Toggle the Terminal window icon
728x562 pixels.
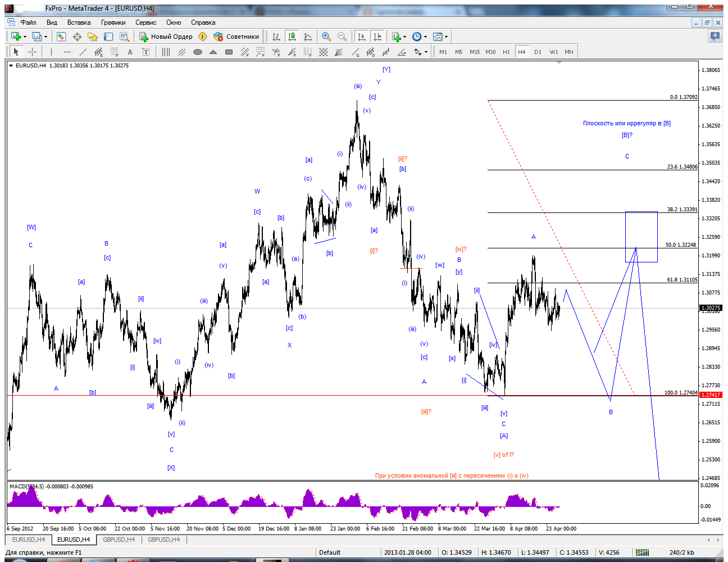pos(108,37)
